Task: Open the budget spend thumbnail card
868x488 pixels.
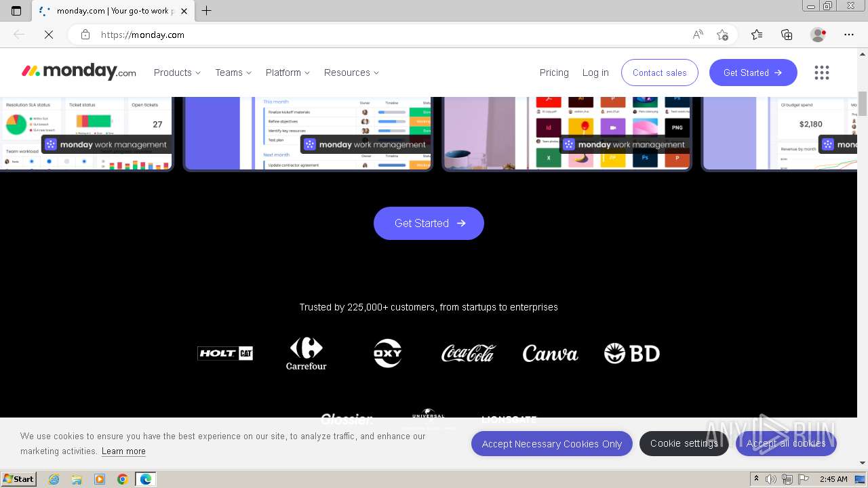Action: click(779, 134)
